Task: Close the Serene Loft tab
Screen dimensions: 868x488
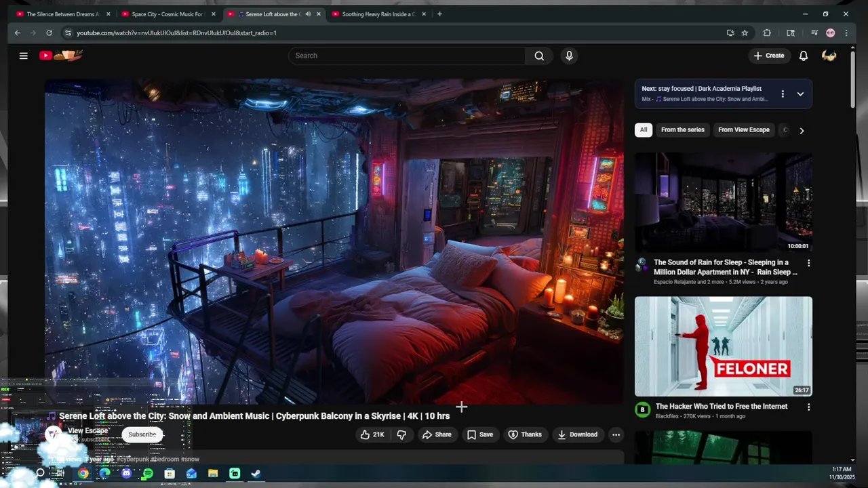Action: coord(319,14)
